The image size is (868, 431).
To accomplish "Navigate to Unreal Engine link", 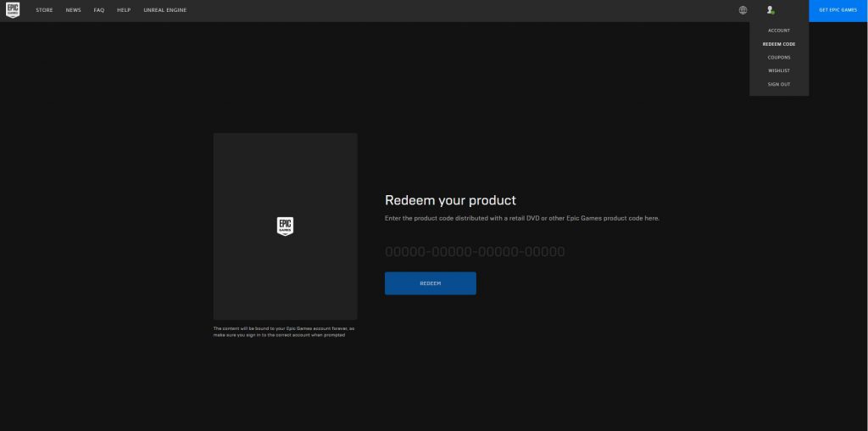I will tap(166, 10).
